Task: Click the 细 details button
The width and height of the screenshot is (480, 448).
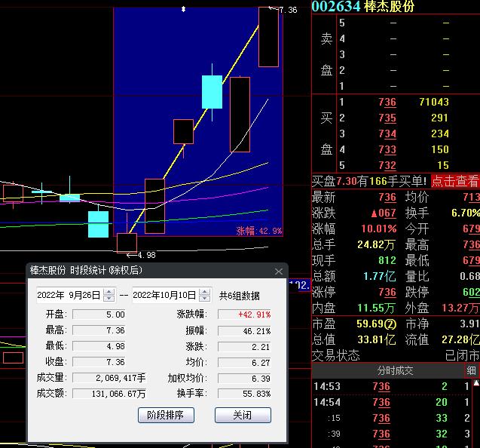Action: coord(472,370)
